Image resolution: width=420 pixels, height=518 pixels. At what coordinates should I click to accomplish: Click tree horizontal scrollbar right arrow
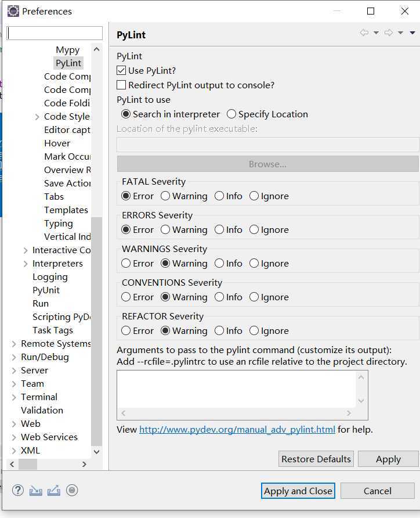click(x=84, y=464)
